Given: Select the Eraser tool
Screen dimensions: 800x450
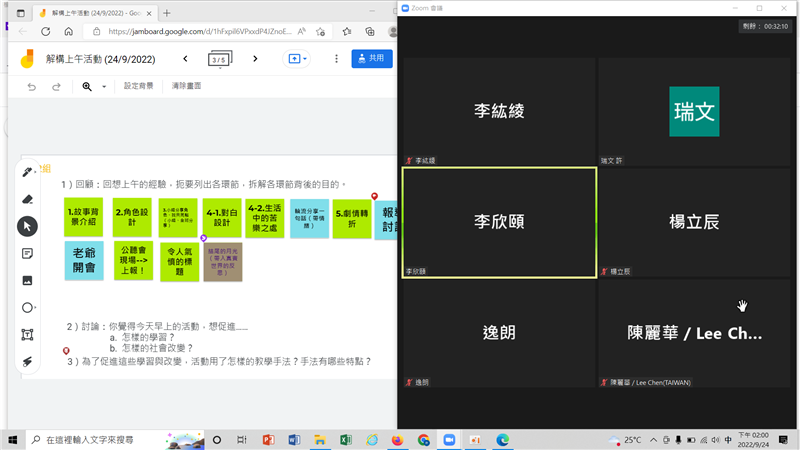Looking at the screenshot, I should coord(28,199).
